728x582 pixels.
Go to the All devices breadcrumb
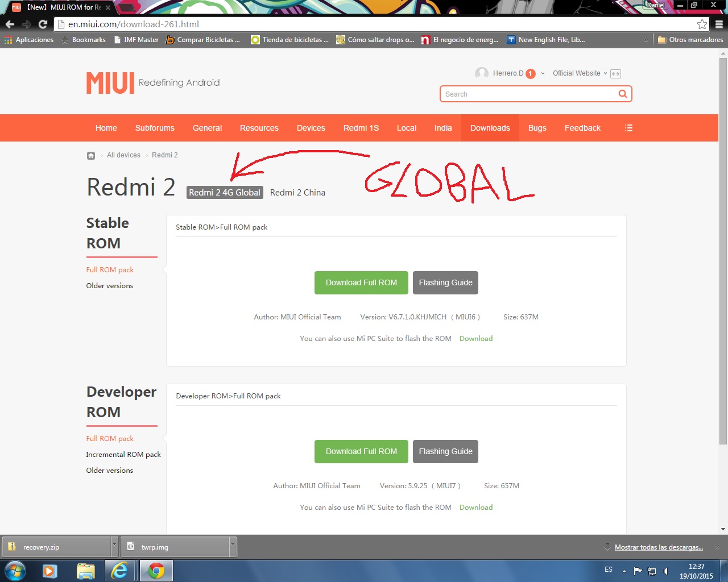(x=123, y=155)
